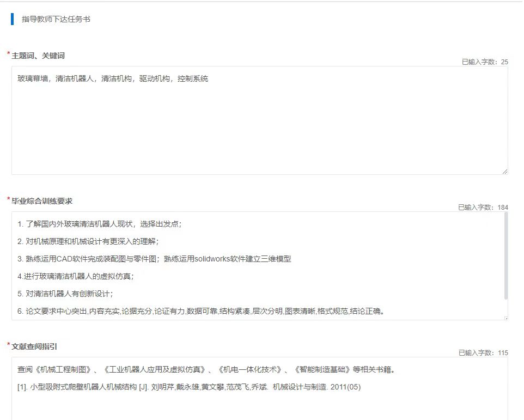The height and width of the screenshot is (420, 524).
Task: Click scrollbar of 毕业综合训练要求 text area
Action: click(505, 256)
